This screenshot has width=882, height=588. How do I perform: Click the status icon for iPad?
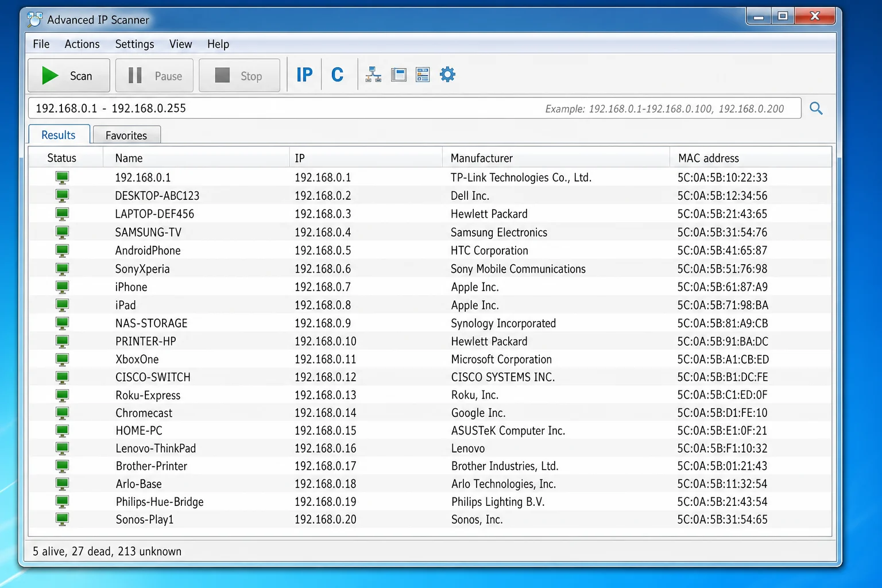62,305
